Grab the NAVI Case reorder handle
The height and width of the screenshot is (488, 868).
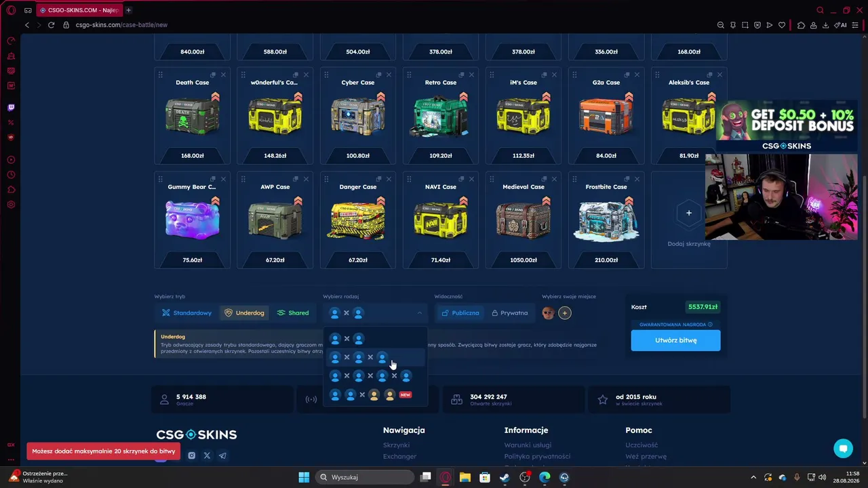[409, 179]
